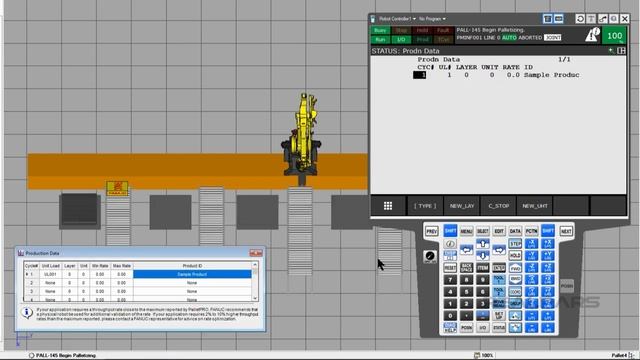640x360 pixels.
Task: Click the SHIFT key beside PREV
Action: (450, 231)
